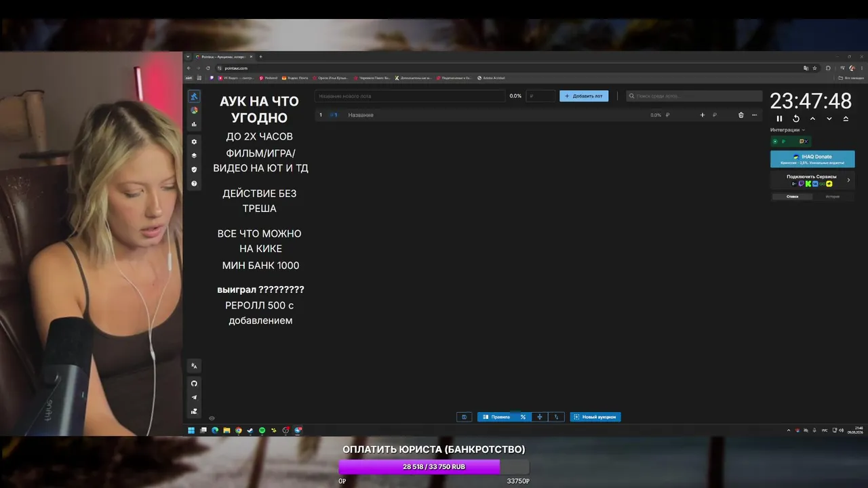Open the wheel of fortune sidebar icon
Screen dimensions: 868x488
point(194,110)
